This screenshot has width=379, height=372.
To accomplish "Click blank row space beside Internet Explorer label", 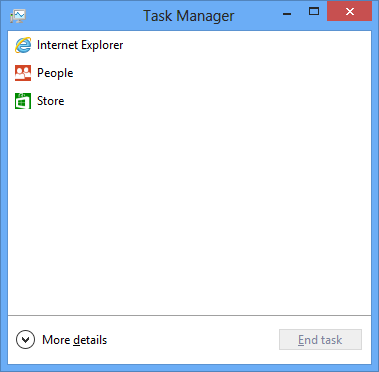I will pos(247,45).
